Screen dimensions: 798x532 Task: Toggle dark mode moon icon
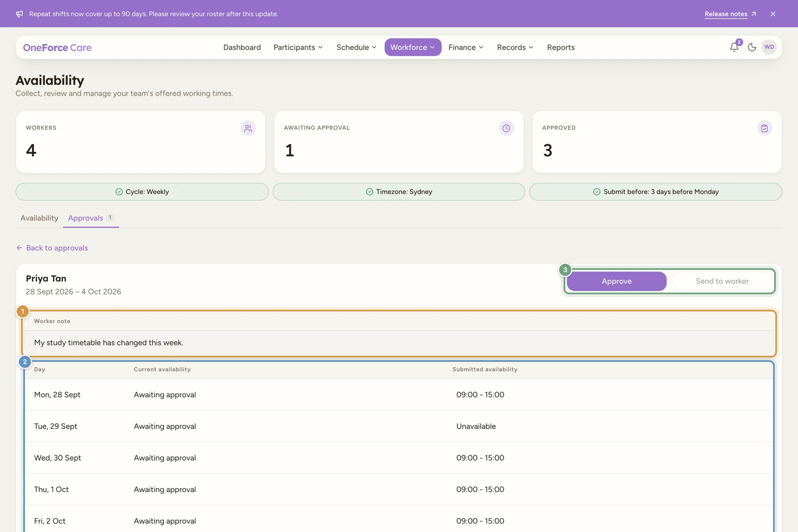point(752,47)
